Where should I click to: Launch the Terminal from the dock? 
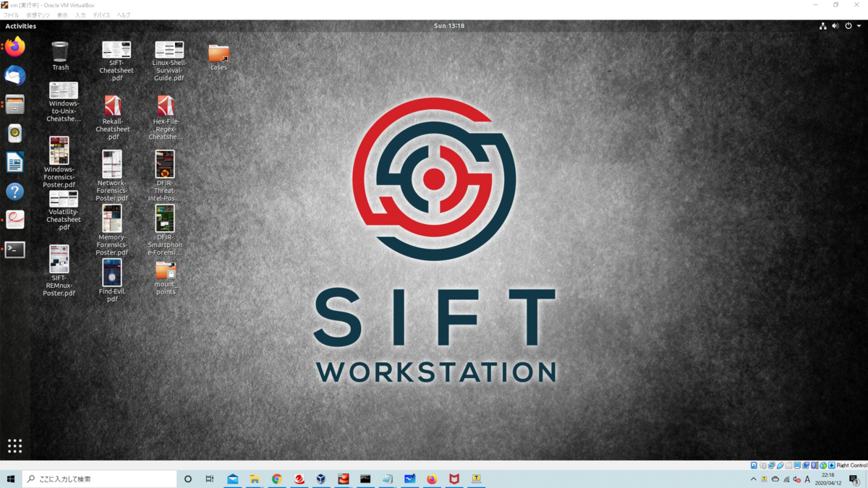tap(15, 249)
